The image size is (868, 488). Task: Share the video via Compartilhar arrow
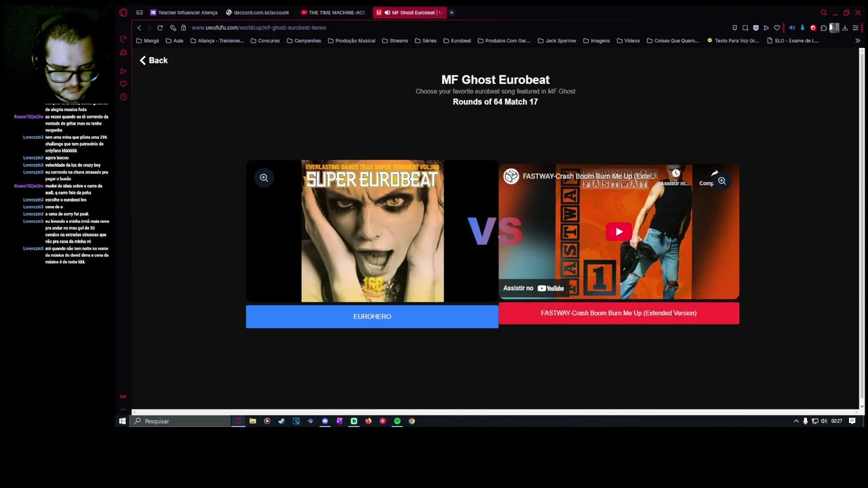[x=713, y=174]
